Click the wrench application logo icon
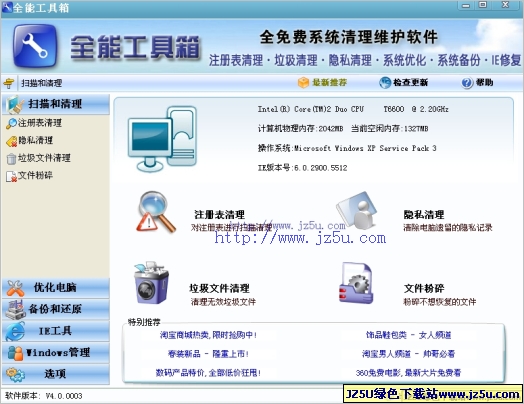 point(35,45)
